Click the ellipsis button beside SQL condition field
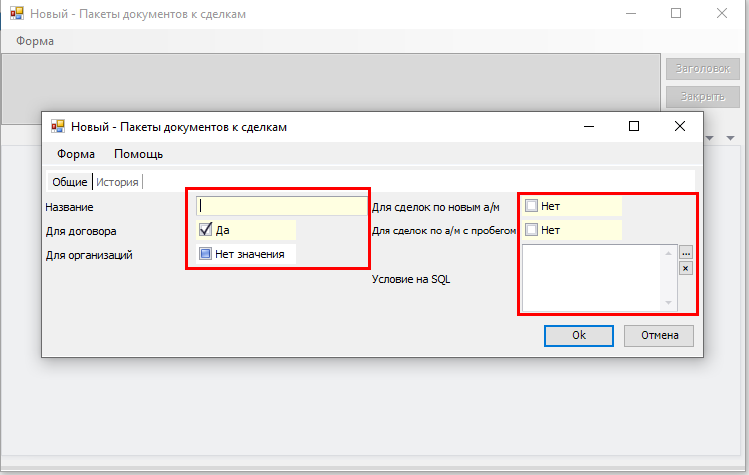This screenshot has height=475, width=749. click(686, 253)
